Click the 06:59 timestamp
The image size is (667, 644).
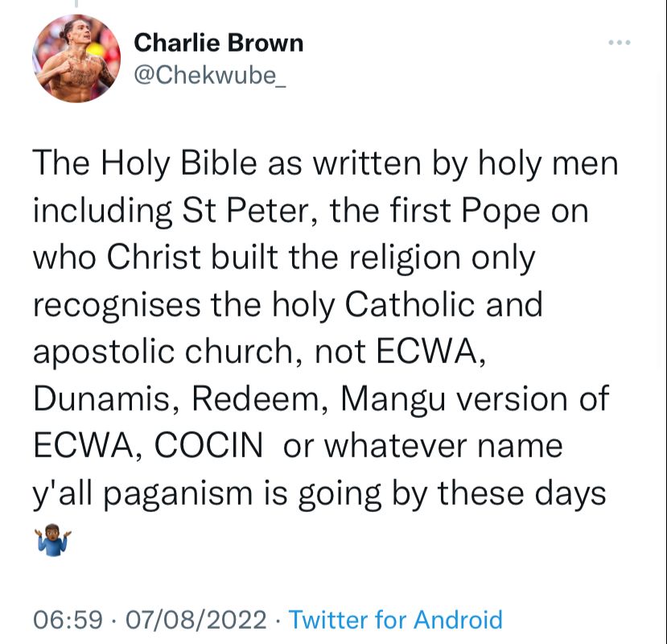coord(68,620)
